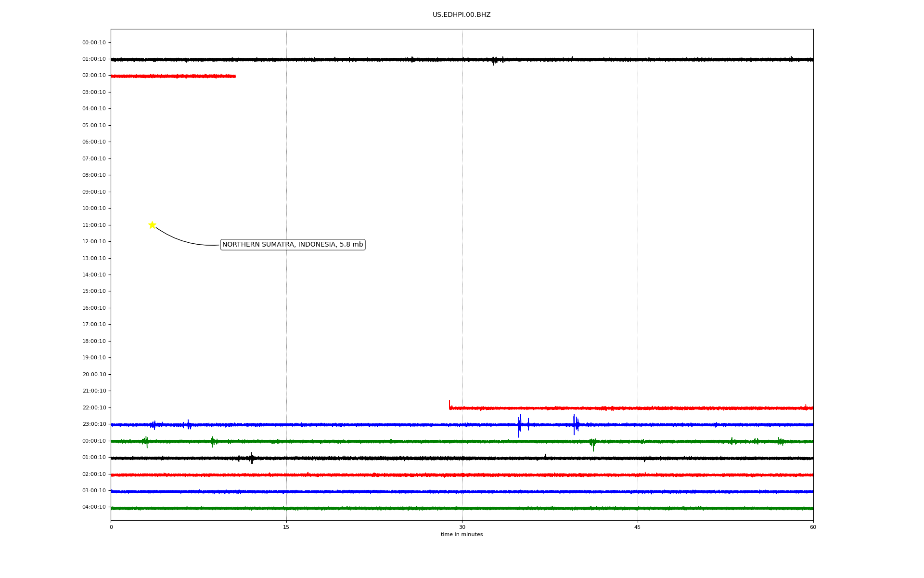Click the top black trace at 01:00:10
This screenshot has width=924, height=578.
coord(462,60)
